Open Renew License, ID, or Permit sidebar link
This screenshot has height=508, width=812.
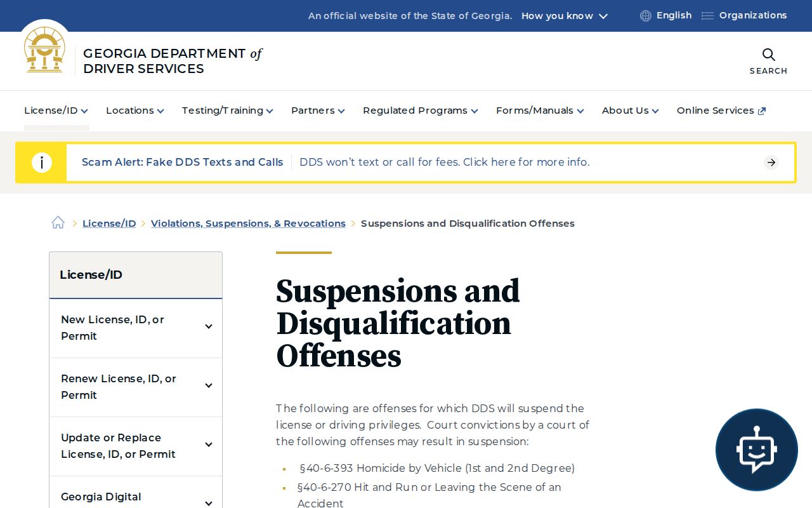coord(119,387)
